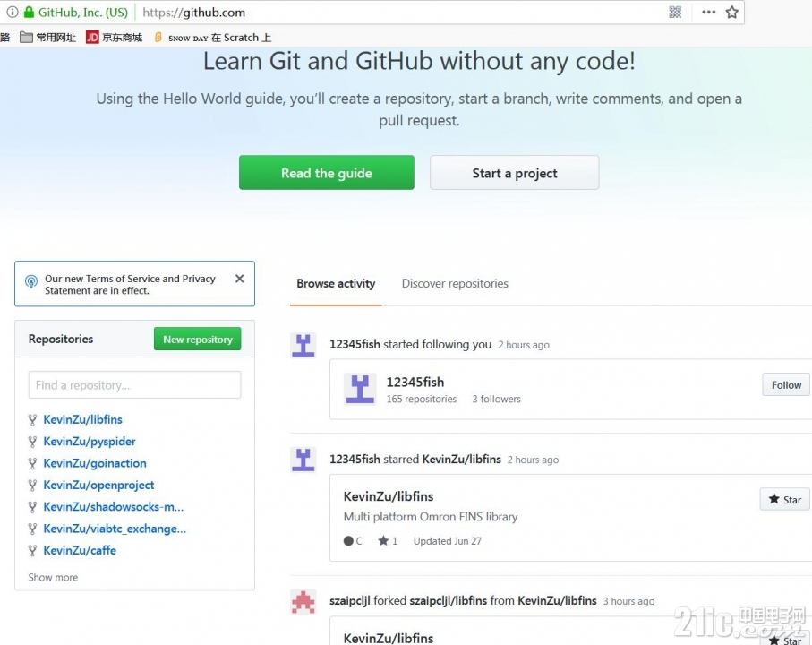Screen dimensions: 812x645
Task: Click fork icon beside KevinZu/libfins
Action: tap(32, 419)
